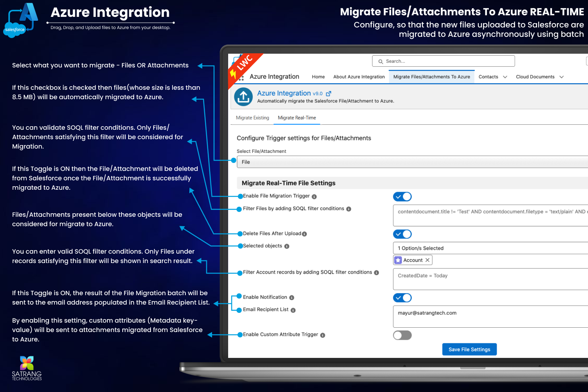Expand the Cloud Documents tab chevron

tap(561, 77)
